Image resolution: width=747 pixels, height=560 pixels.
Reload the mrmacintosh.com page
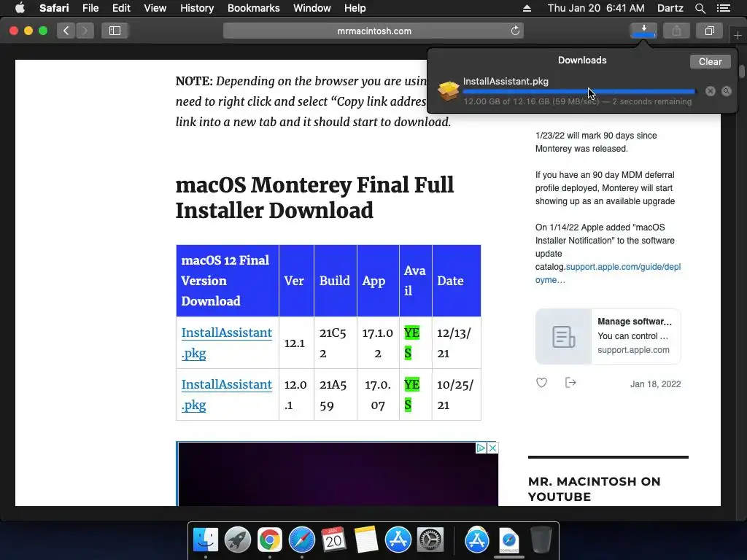(515, 31)
